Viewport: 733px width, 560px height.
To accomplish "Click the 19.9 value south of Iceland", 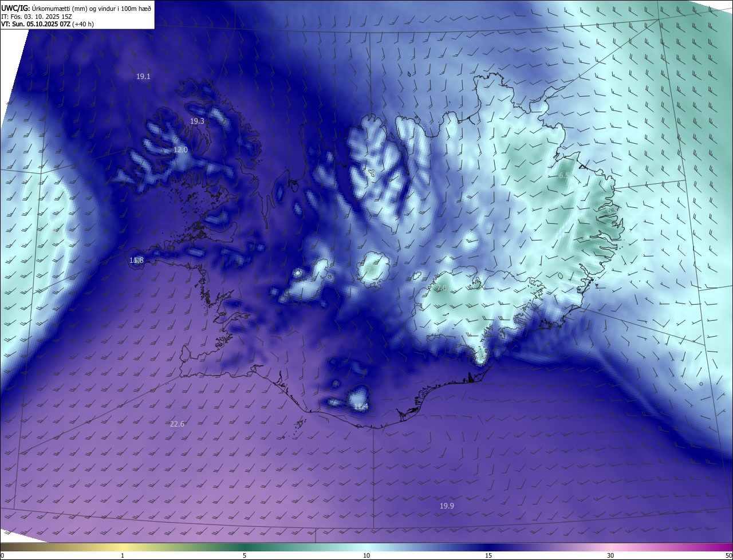I will point(447,506).
